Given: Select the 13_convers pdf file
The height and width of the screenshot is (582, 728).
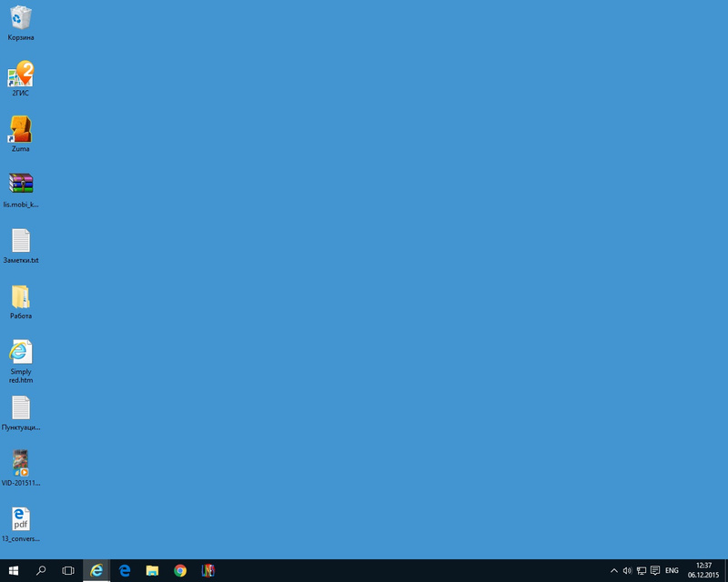Looking at the screenshot, I should tap(21, 525).
